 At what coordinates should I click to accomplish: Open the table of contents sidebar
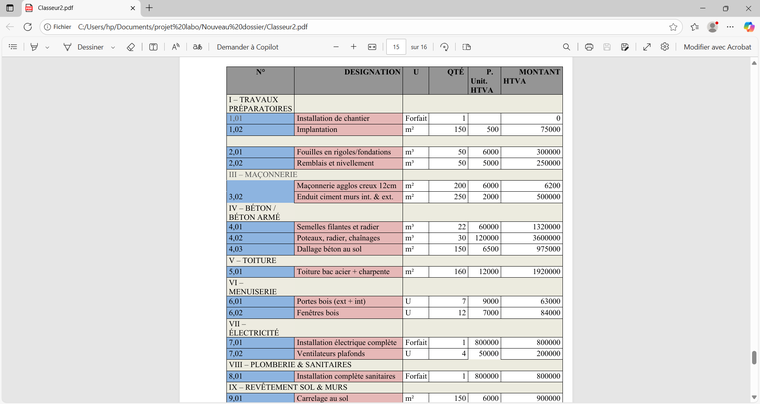click(13, 47)
